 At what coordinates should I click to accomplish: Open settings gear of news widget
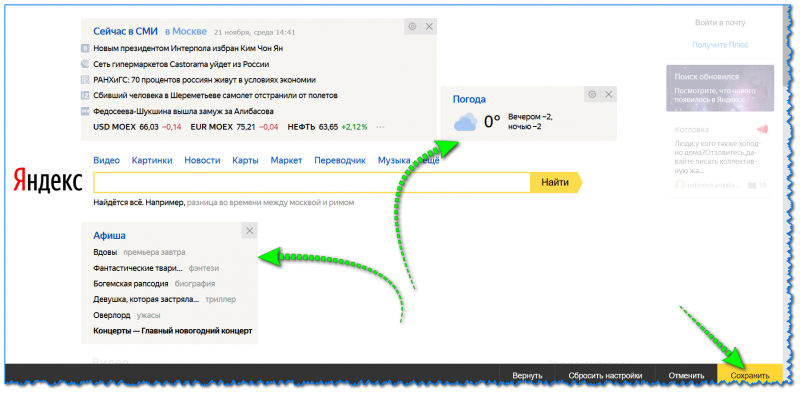(413, 27)
